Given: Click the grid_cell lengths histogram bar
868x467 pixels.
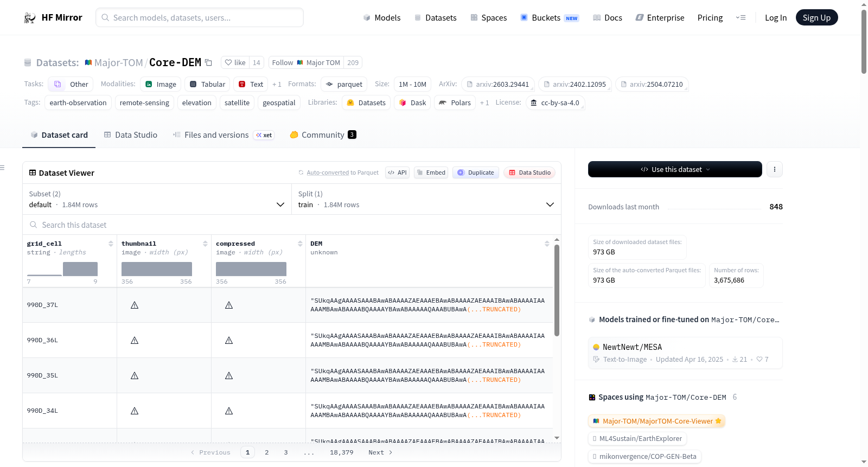Looking at the screenshot, I should point(80,269).
